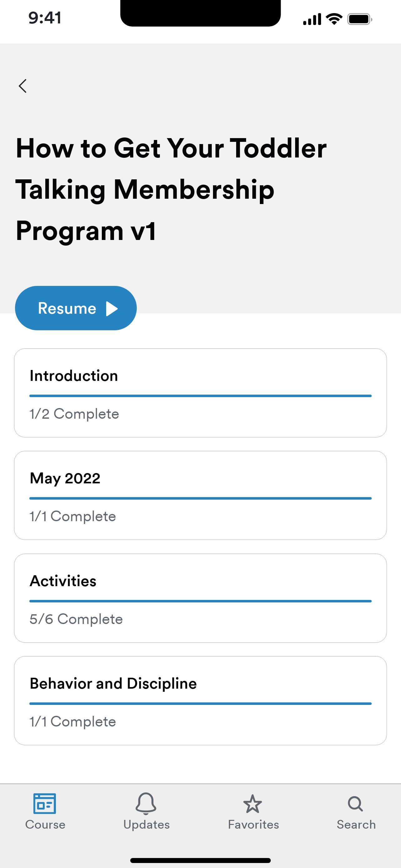401x868 pixels.
Task: Click the 5/6 Complete status text
Action: coord(76,619)
